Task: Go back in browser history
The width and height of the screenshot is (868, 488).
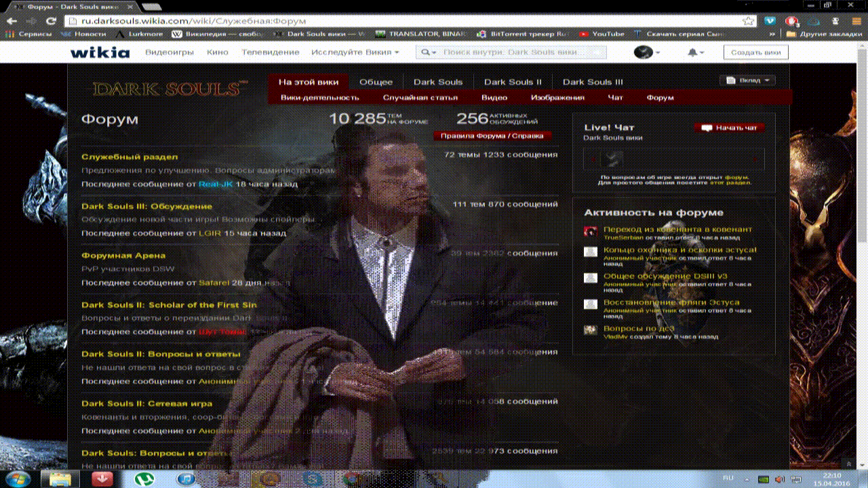Action: (x=11, y=21)
